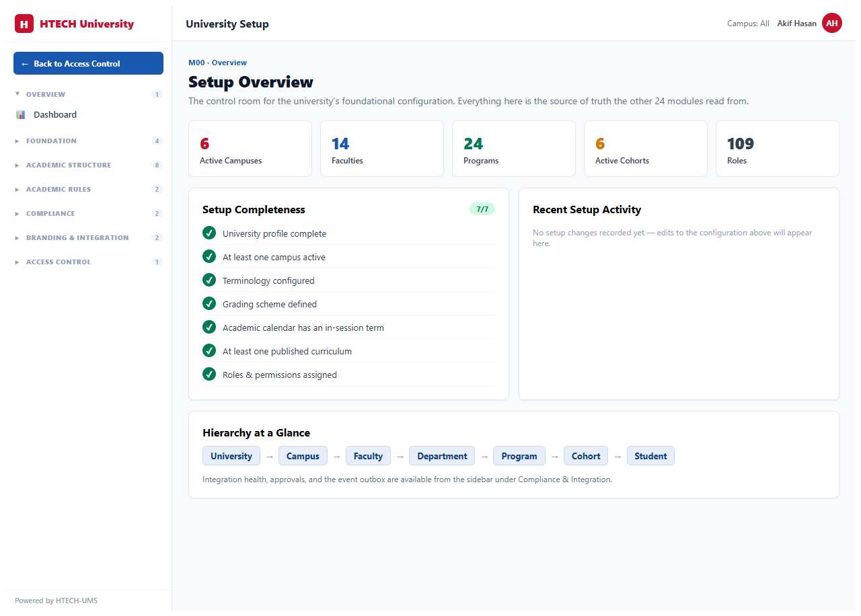
Task: Click the Student hierarchy chip
Action: point(650,456)
